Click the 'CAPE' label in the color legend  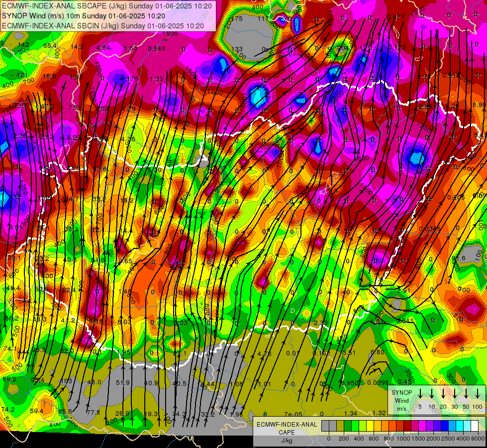tap(287, 432)
